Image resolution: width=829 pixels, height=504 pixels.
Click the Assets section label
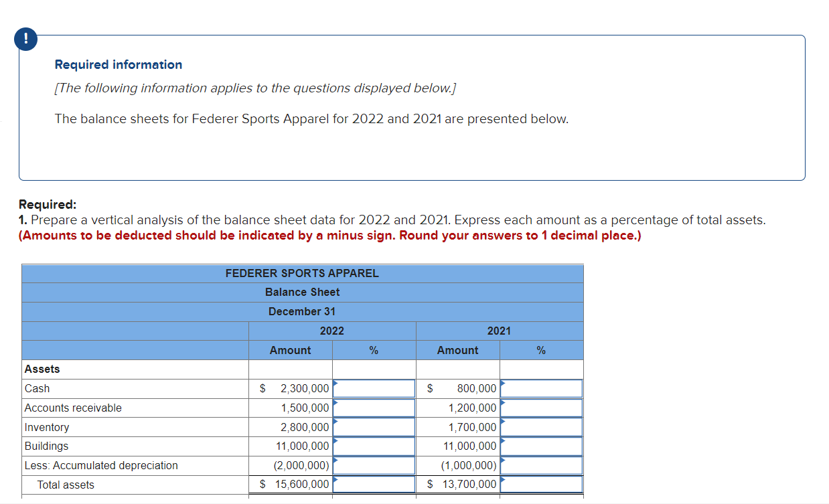[42, 369]
